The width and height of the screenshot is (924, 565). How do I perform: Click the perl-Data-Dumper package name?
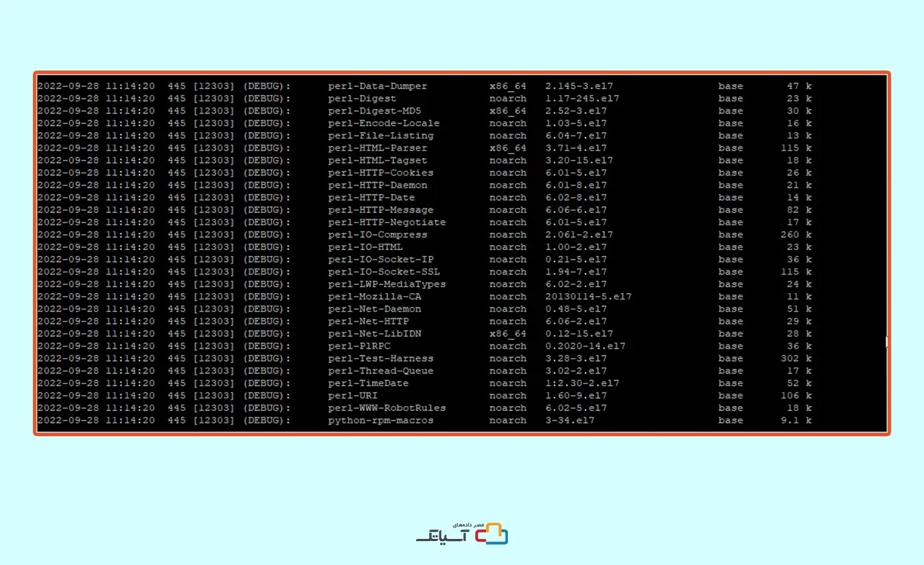point(377,86)
